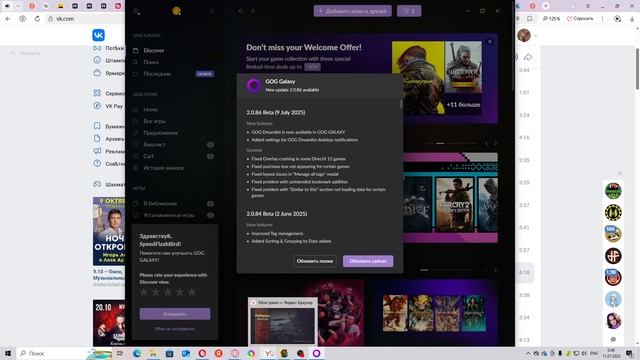The image size is (640, 360).
Task: Open 'Все игры' in GOG Store
Action: click(x=154, y=121)
